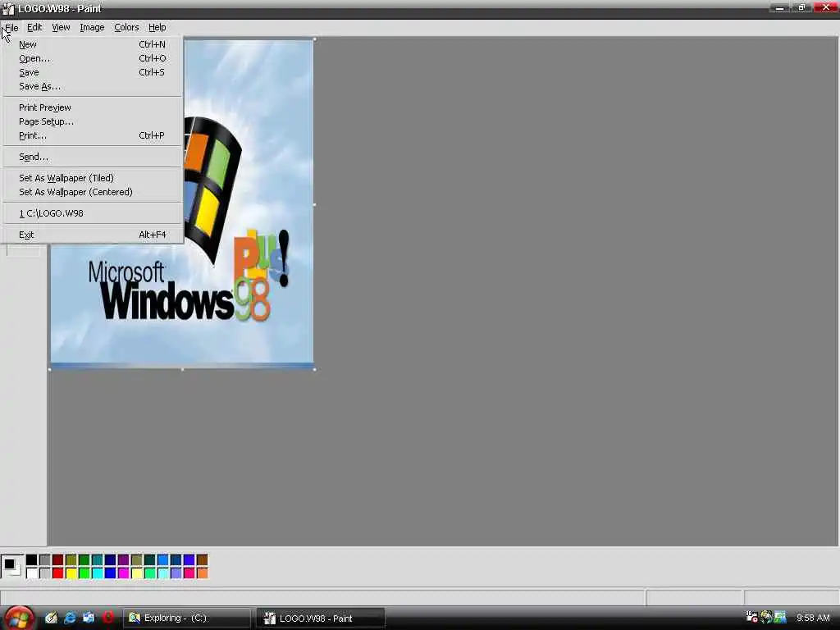Restore down the Paint window
The width and height of the screenshot is (840, 630).
pos(801,7)
